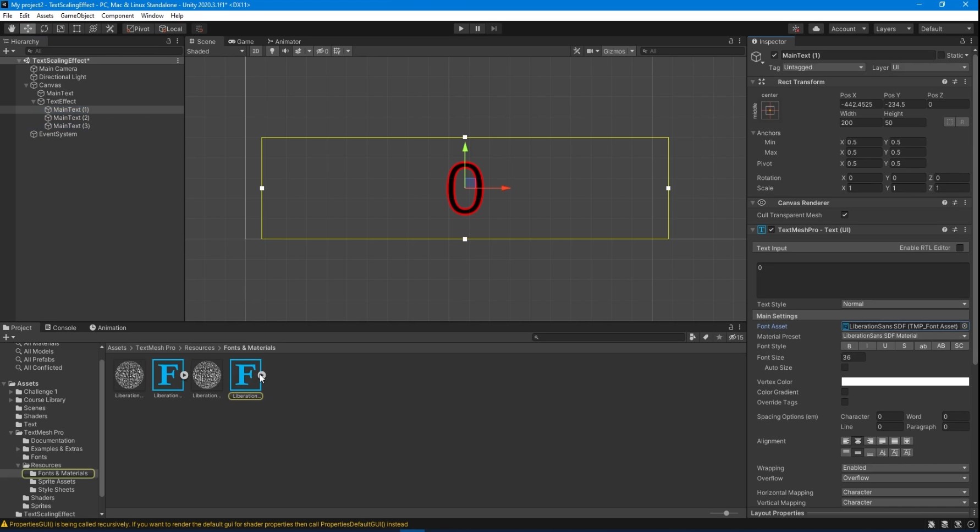Open Account dropdown button

point(849,29)
